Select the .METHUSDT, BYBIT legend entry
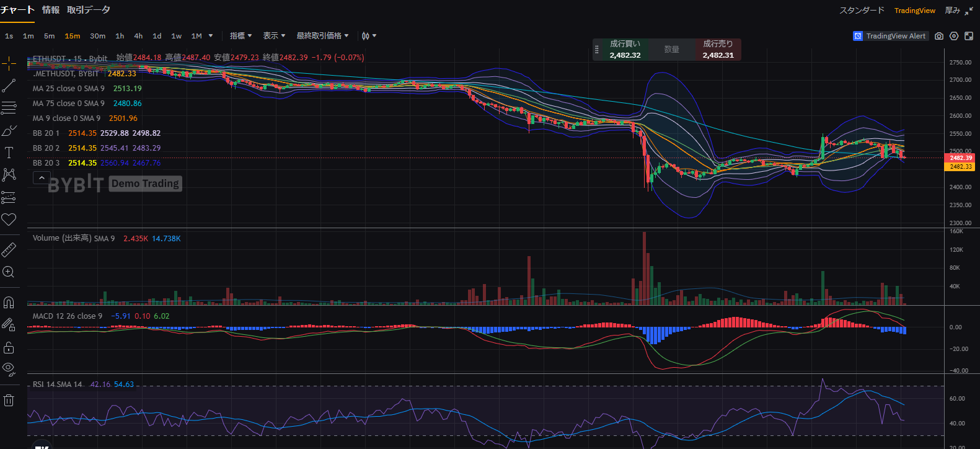 [x=66, y=74]
